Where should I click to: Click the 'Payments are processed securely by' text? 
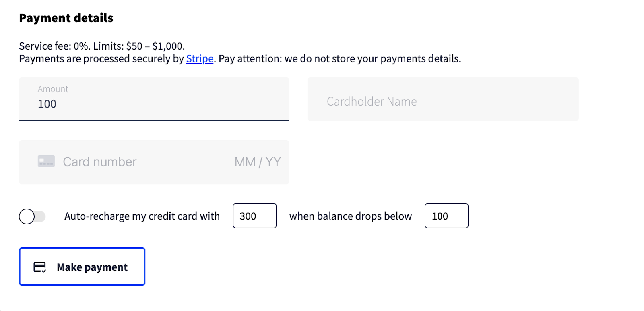click(101, 59)
